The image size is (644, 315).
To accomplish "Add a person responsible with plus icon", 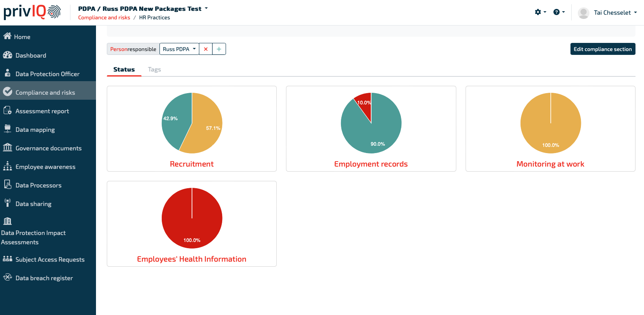I will pyautogui.click(x=219, y=49).
